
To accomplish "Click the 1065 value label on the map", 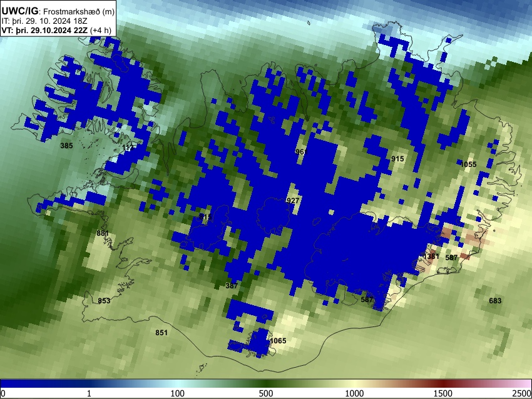I will [x=279, y=341].
